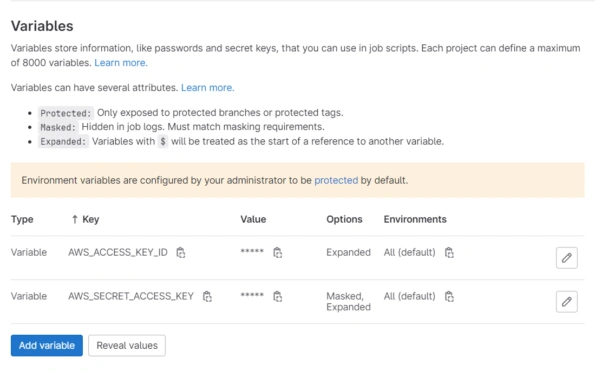Click the Add variable button
This screenshot has width=595, height=371.
47,345
